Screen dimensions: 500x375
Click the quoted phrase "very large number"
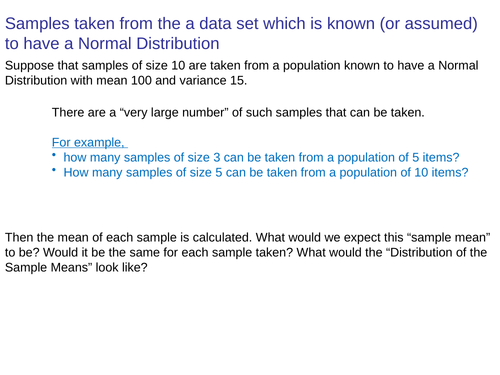174,112
